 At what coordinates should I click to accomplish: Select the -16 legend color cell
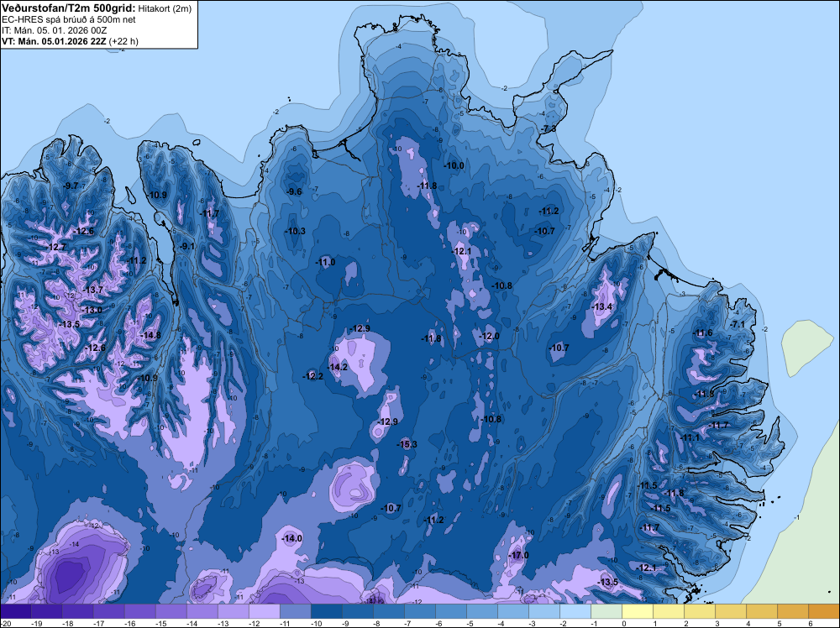pyautogui.click(x=140, y=611)
